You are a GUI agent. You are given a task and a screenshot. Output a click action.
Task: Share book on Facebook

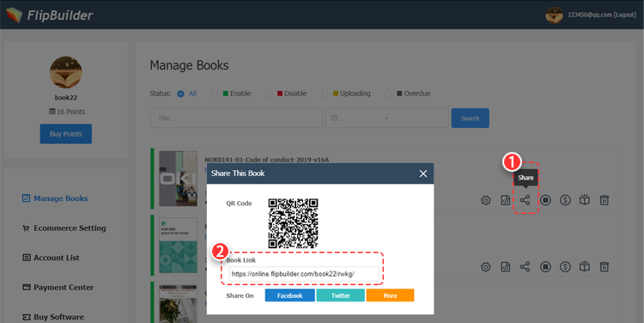click(x=289, y=296)
